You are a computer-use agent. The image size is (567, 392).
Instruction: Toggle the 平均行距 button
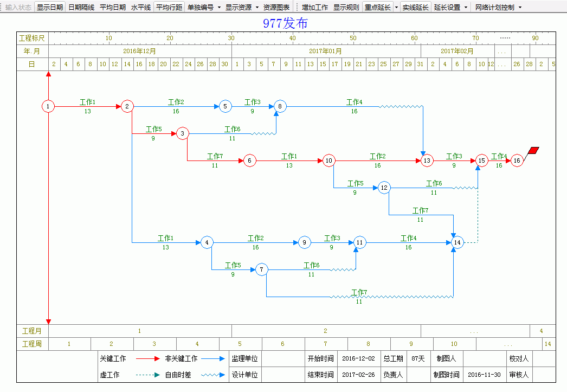coord(169,8)
